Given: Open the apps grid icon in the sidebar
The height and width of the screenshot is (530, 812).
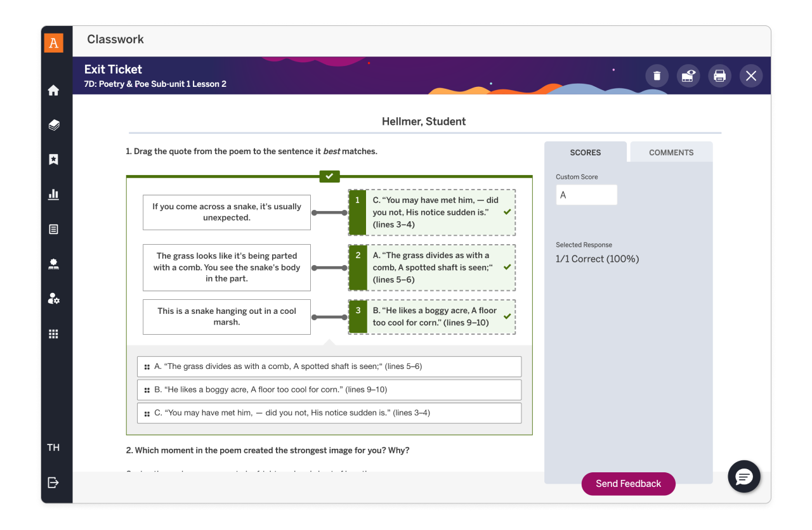Looking at the screenshot, I should tap(54, 333).
